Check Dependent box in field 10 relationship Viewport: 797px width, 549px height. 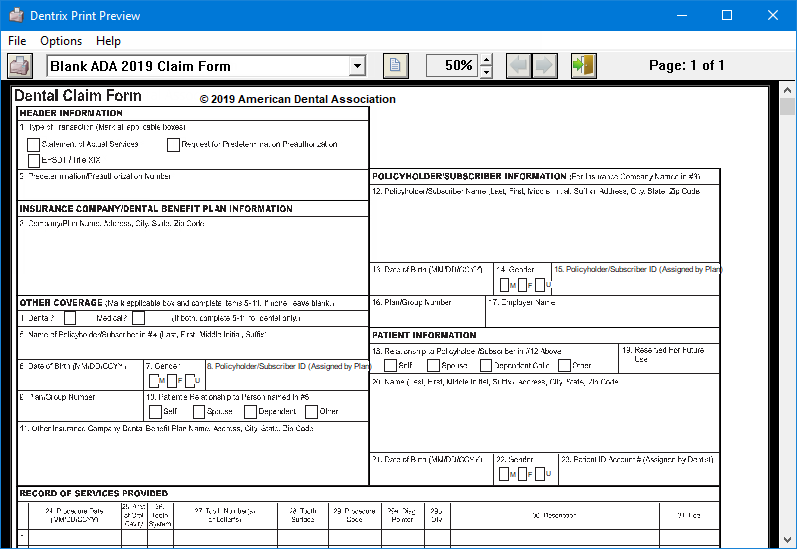251,412
